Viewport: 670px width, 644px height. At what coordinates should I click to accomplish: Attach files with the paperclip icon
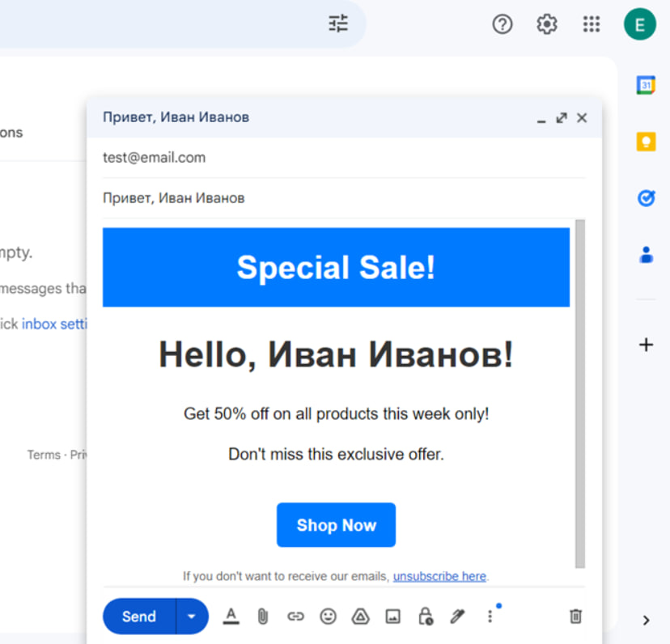pyautogui.click(x=263, y=616)
